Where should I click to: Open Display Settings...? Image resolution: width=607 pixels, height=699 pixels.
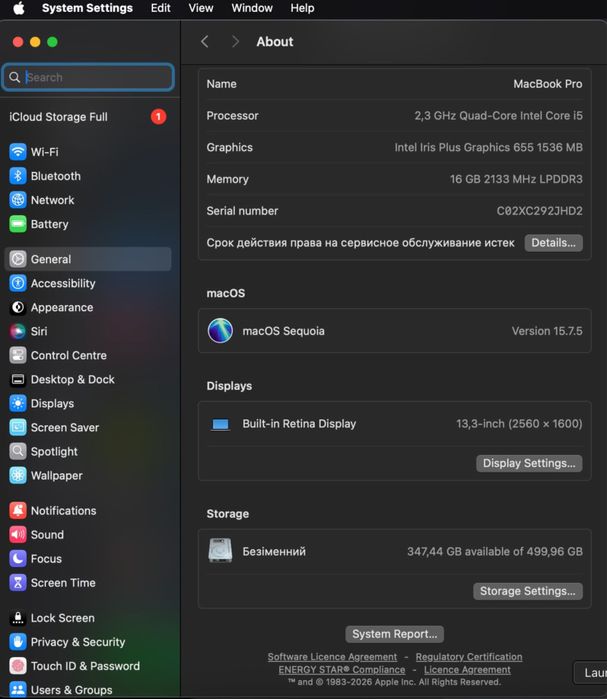point(529,463)
